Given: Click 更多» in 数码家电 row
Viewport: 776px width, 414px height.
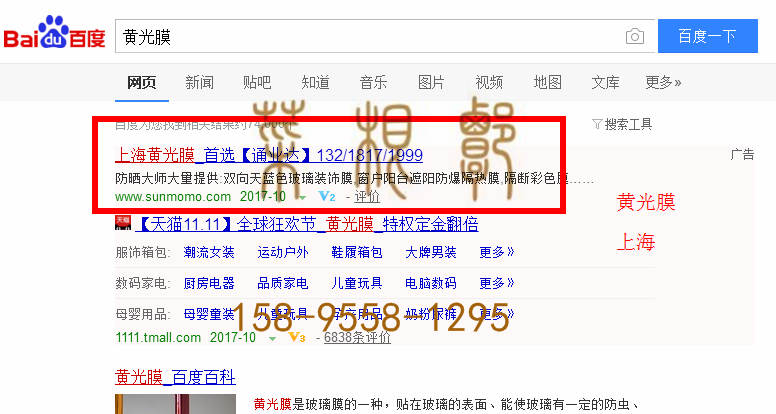Looking at the screenshot, I should click(x=497, y=283).
